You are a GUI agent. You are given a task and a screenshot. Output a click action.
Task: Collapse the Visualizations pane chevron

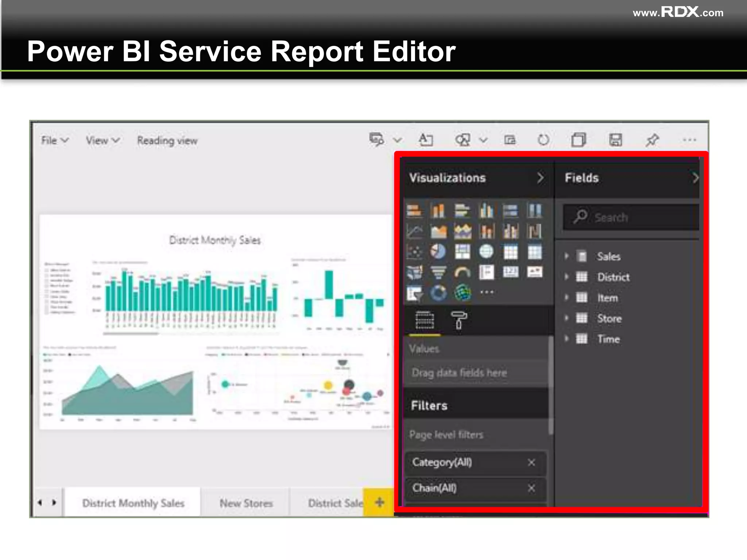541,178
